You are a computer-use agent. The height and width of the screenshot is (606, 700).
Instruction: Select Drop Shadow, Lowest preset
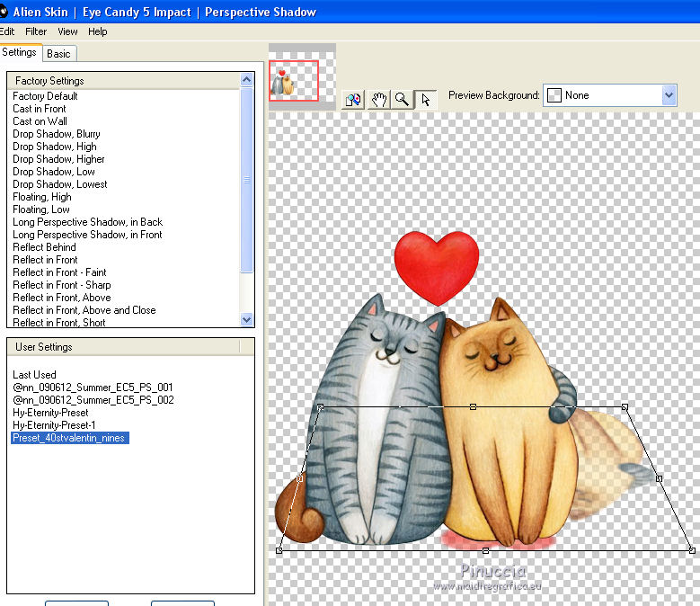tap(60, 184)
